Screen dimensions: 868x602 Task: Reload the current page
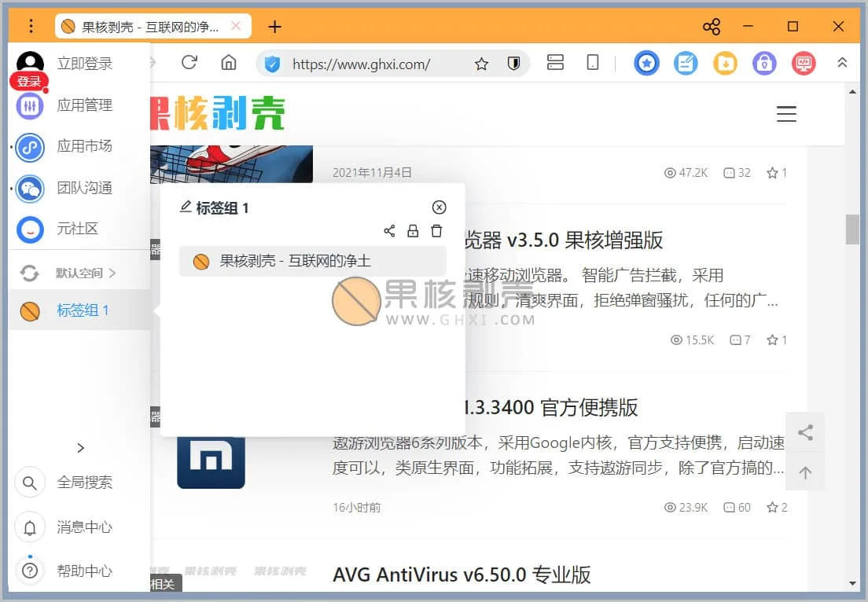[x=189, y=63]
